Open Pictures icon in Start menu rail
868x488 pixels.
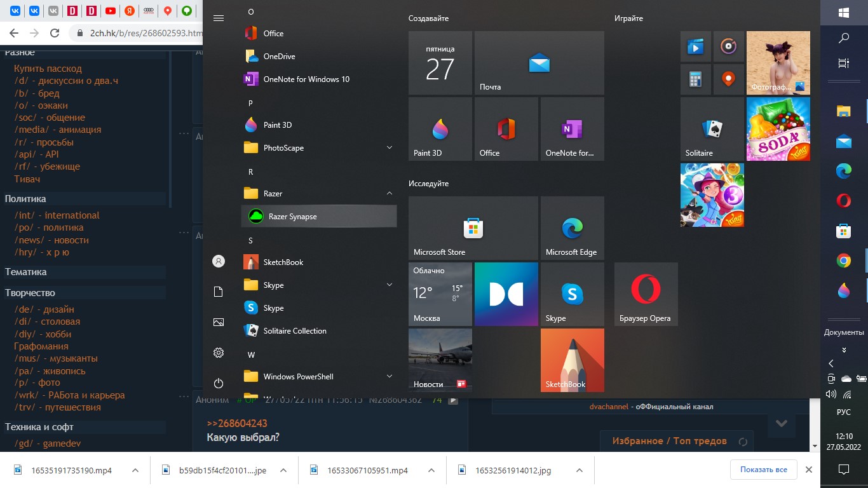pyautogui.click(x=219, y=322)
